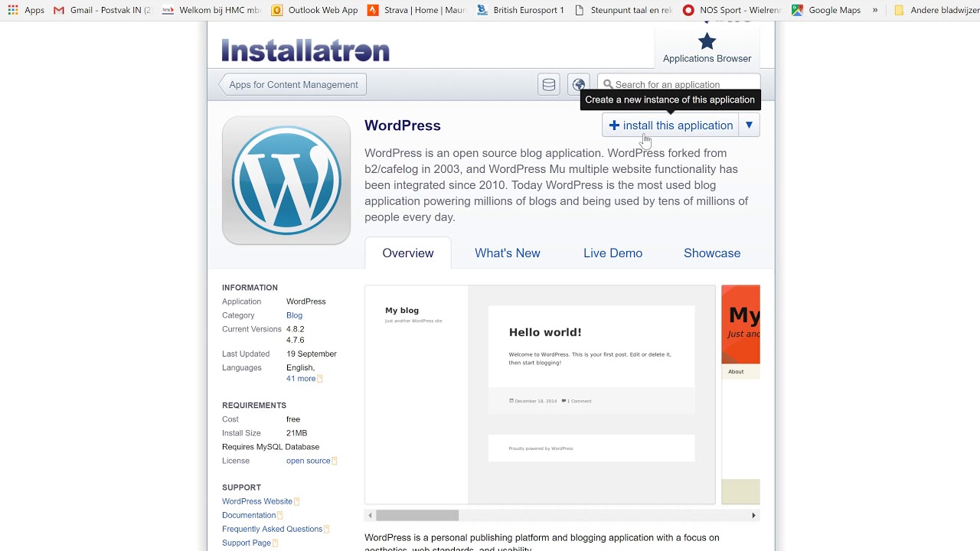Click the search for an application field
980x551 pixels.
pos(679,85)
